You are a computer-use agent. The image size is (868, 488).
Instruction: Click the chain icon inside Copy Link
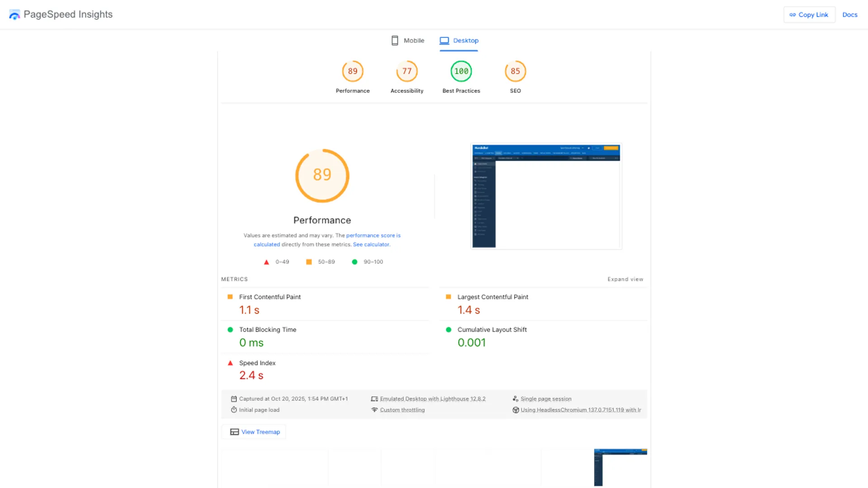(x=793, y=14)
